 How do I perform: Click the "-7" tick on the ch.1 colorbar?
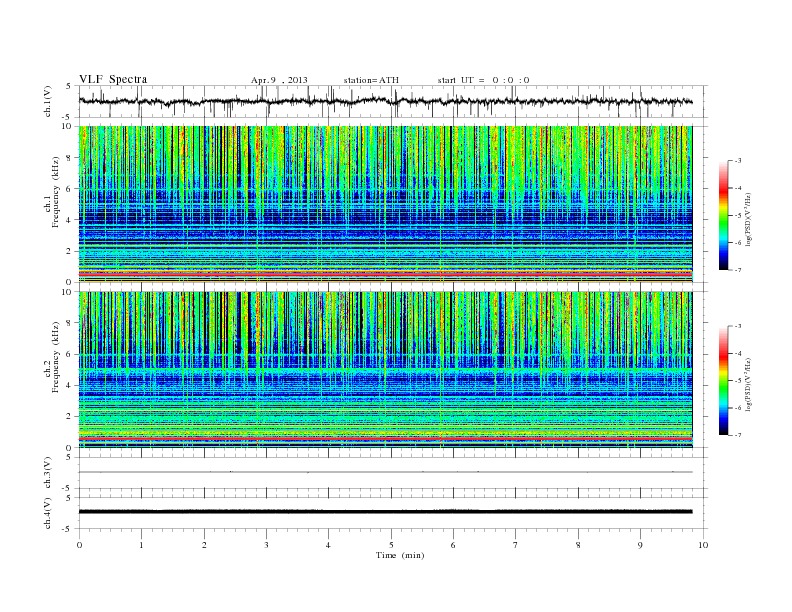738,270
